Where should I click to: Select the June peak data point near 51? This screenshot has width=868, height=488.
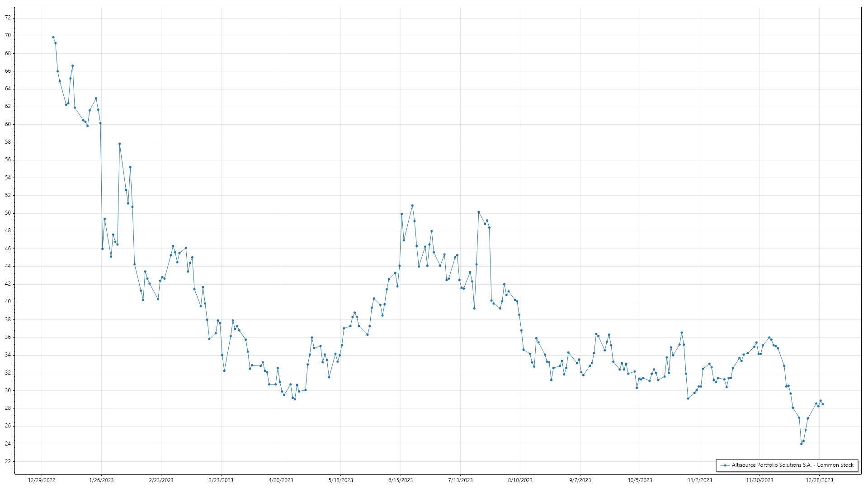[x=412, y=206]
